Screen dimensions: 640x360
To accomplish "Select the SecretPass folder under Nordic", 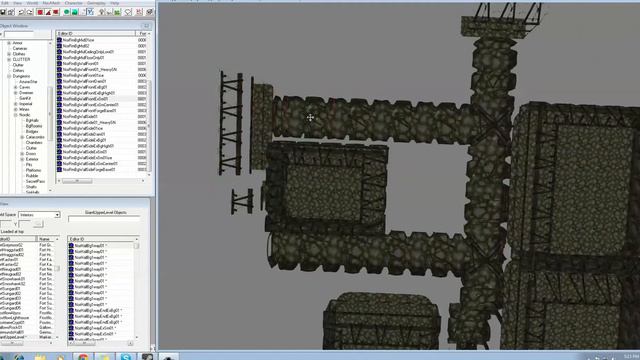I will (x=35, y=181).
